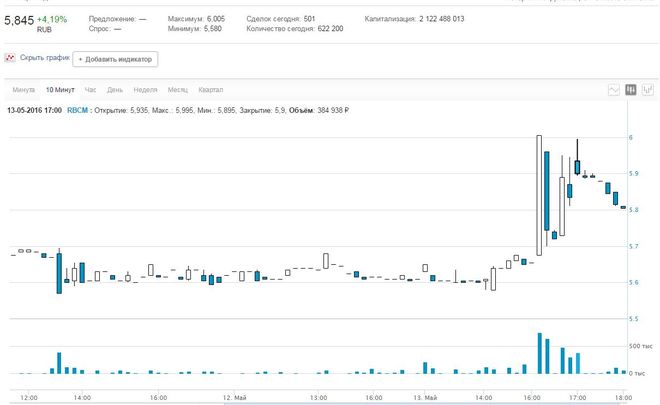Select the 10 Минут timeframe
The width and height of the screenshot is (660, 405).
(x=60, y=90)
